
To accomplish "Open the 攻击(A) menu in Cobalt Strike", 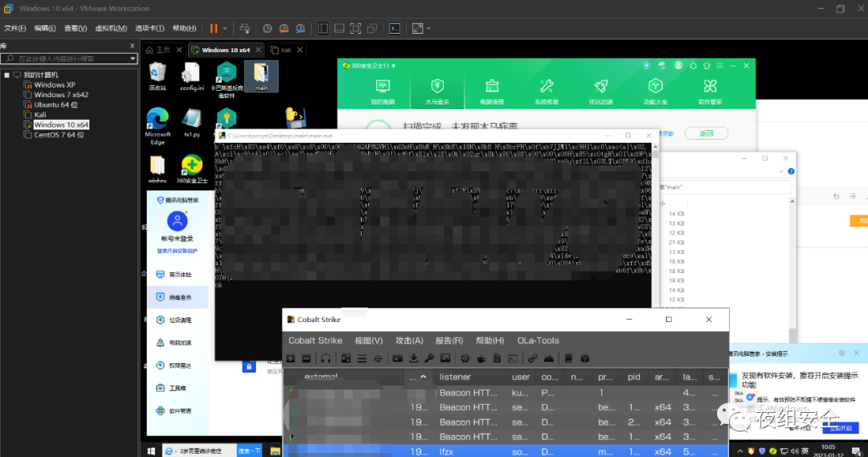I will 409,341.
